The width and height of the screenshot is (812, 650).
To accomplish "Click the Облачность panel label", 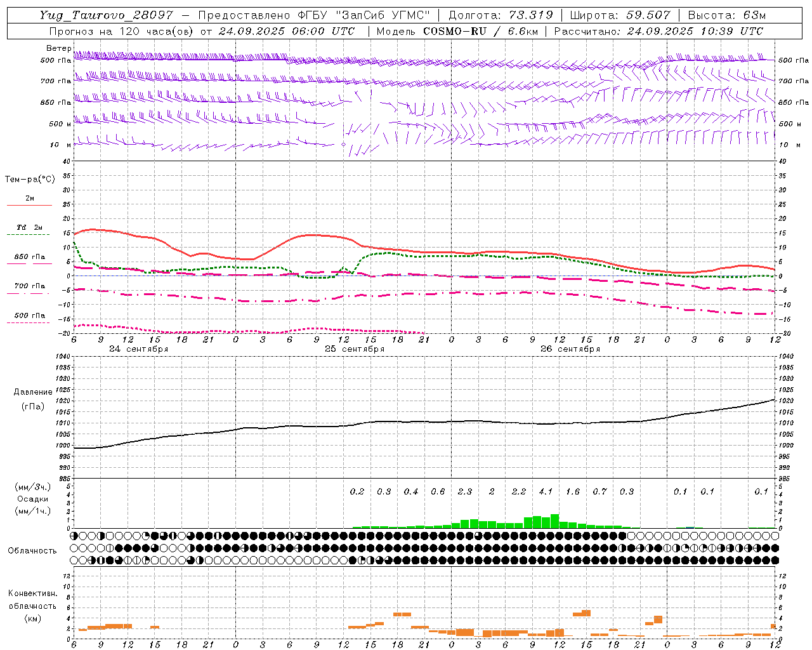I will [32, 551].
